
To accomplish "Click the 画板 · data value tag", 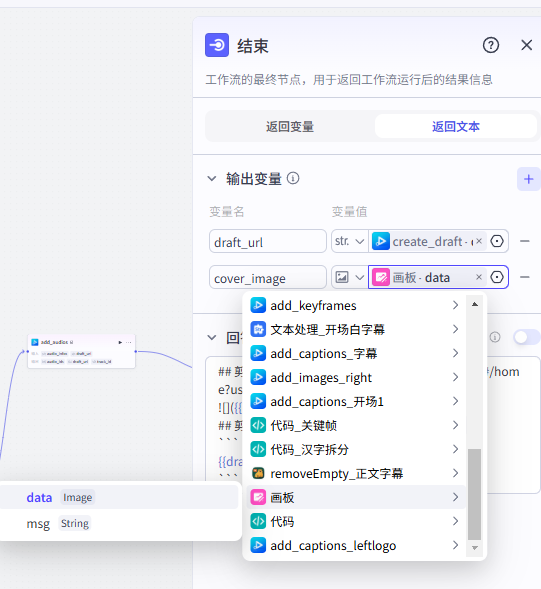I will (x=428, y=277).
